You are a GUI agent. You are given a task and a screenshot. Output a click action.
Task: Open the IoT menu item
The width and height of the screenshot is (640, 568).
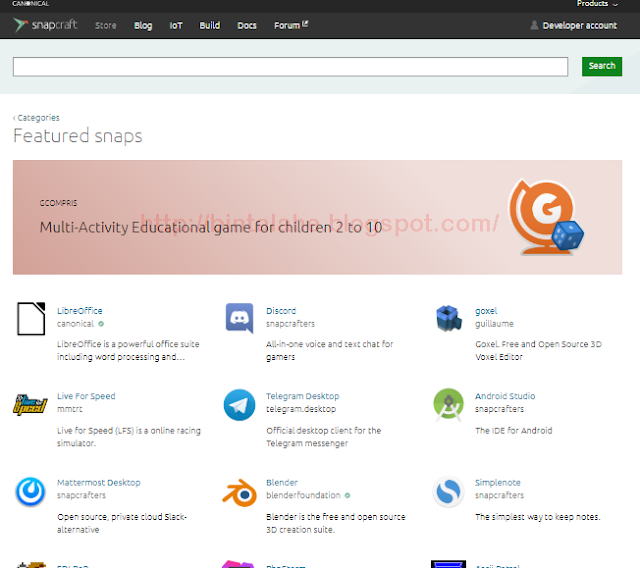[x=176, y=25]
